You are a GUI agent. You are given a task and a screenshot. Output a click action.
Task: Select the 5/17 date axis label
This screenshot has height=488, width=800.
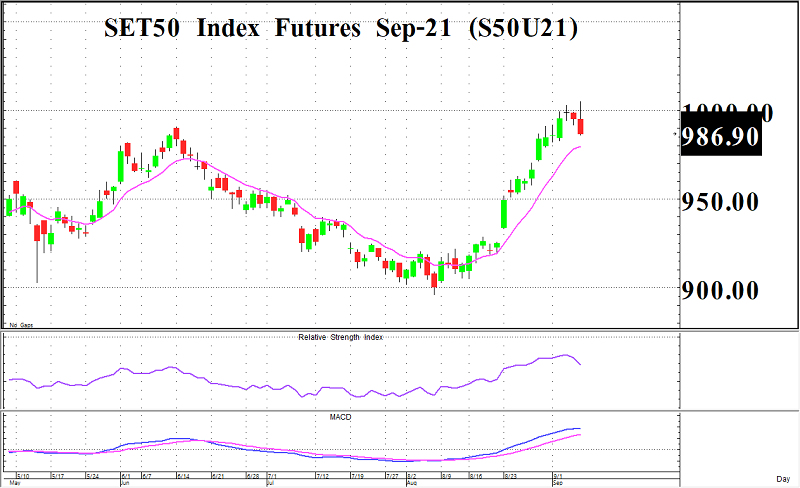58,476
